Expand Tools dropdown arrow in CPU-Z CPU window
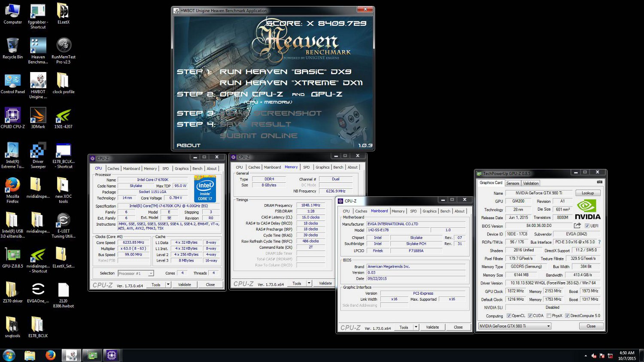This screenshot has width=644, height=362. 168,284
